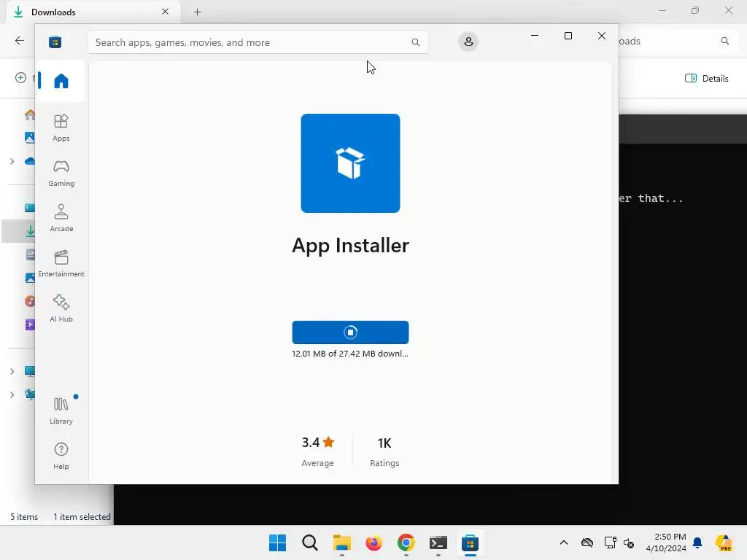Click the 1 item selected status text
747x560 pixels.
(82, 517)
